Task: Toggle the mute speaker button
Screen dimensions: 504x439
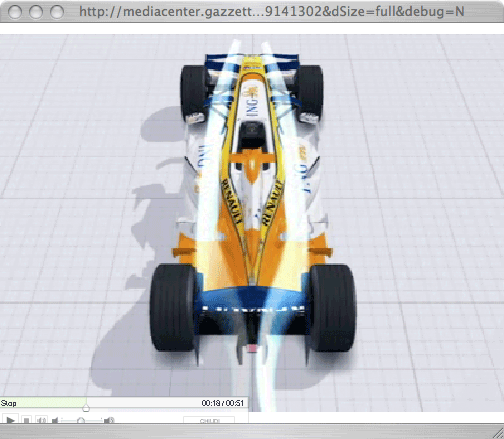Action: coord(41,420)
